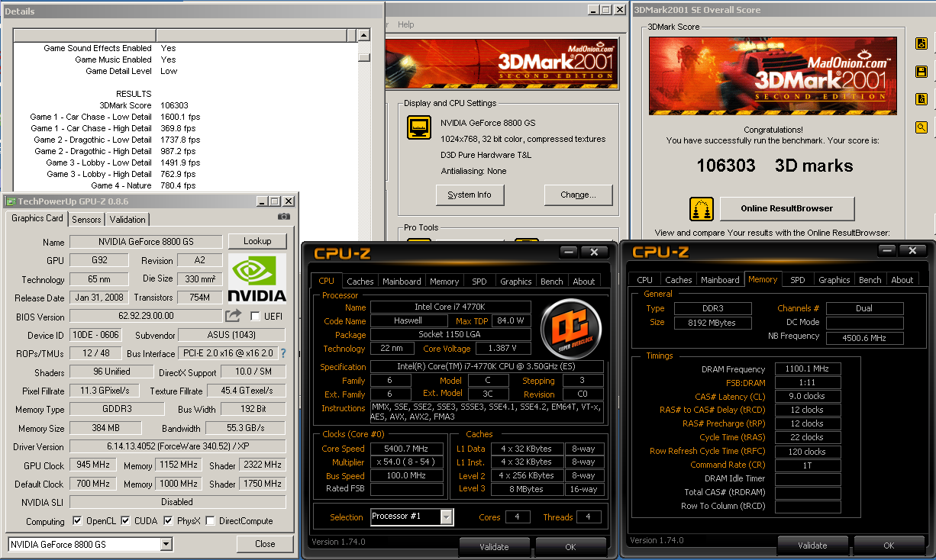Viewport: 936px width, 560px height.
Task: Switch to the Validation tab in GPU-Z
Action: (127, 219)
